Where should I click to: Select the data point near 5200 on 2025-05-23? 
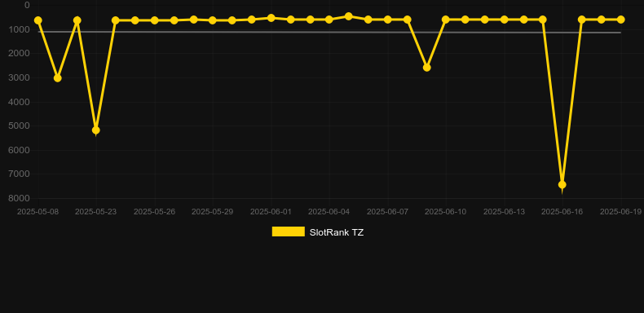click(96, 130)
